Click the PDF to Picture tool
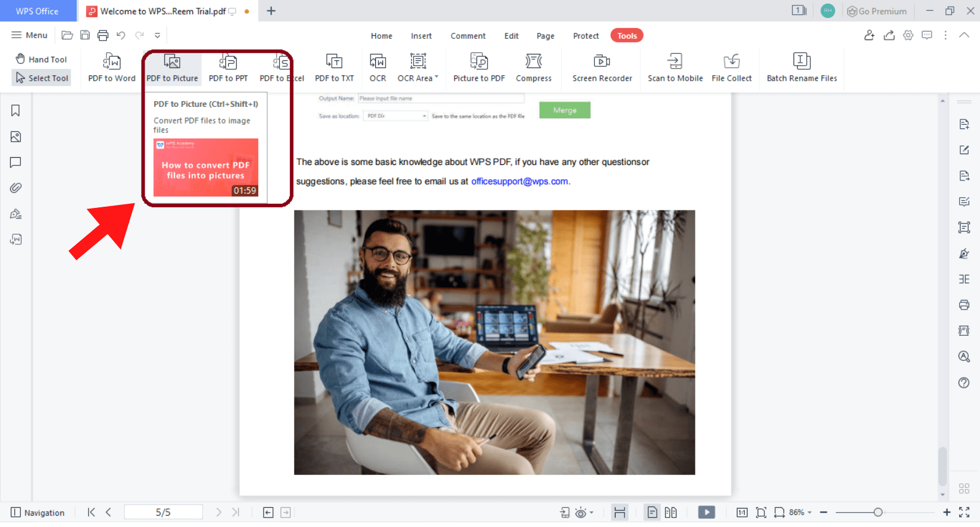 [x=172, y=68]
